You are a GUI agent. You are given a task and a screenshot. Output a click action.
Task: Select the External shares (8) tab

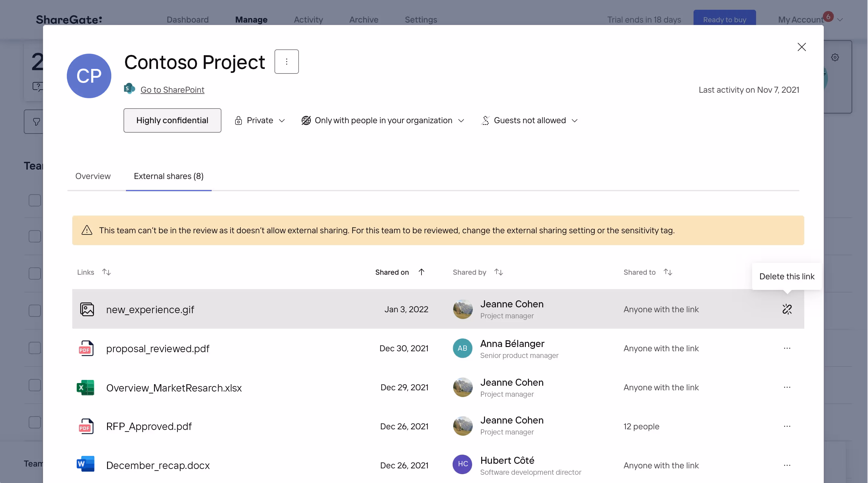168,176
